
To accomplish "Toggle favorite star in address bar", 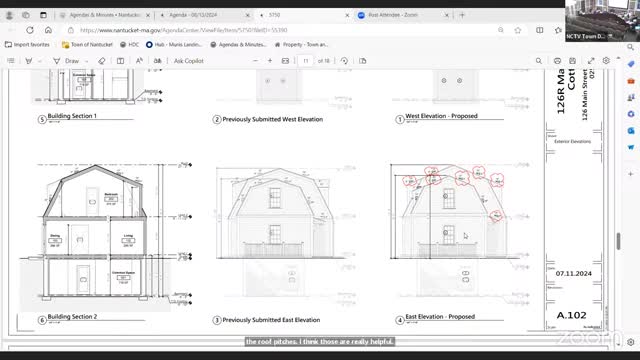I will [x=518, y=30].
